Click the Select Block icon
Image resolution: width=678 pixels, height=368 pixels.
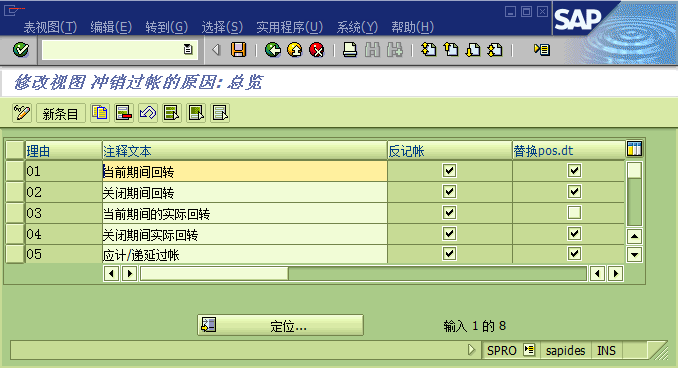pos(196,113)
